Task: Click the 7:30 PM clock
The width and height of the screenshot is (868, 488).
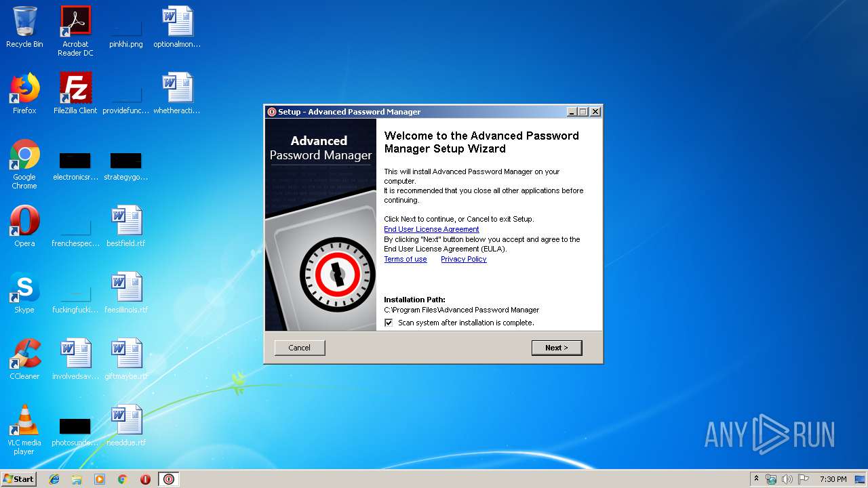Action: 833,479
